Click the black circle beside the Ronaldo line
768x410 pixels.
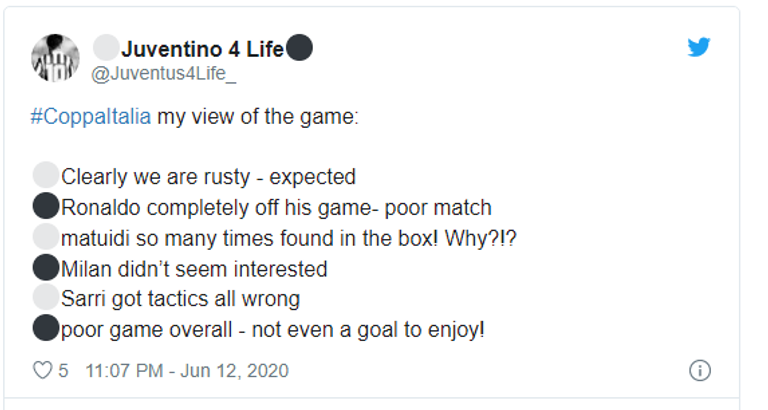(x=45, y=208)
